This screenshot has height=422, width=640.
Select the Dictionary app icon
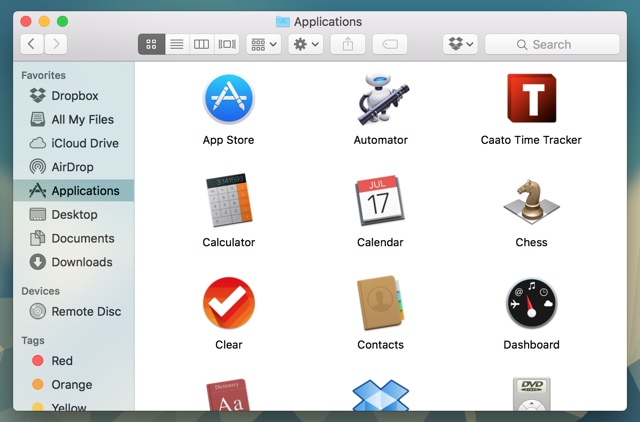[229, 395]
